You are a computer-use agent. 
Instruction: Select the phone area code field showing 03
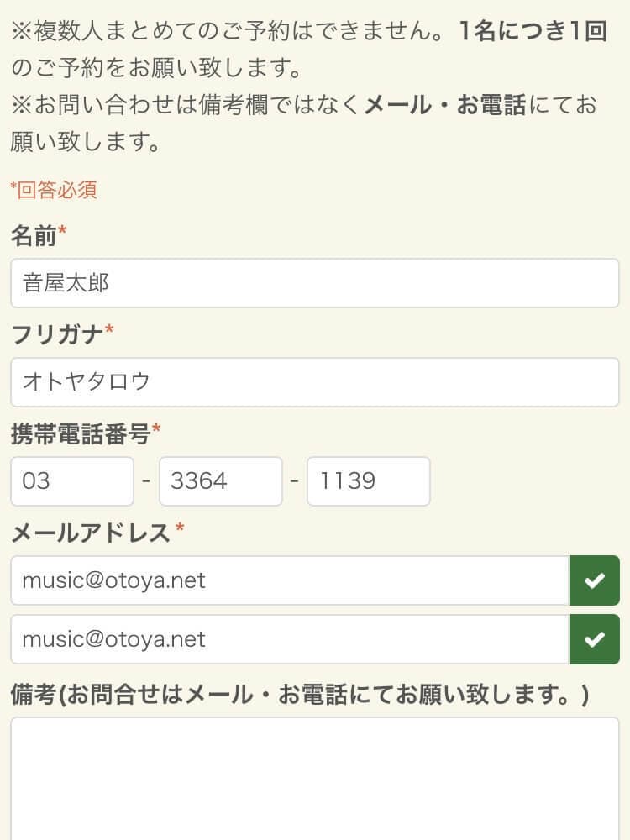coord(72,481)
